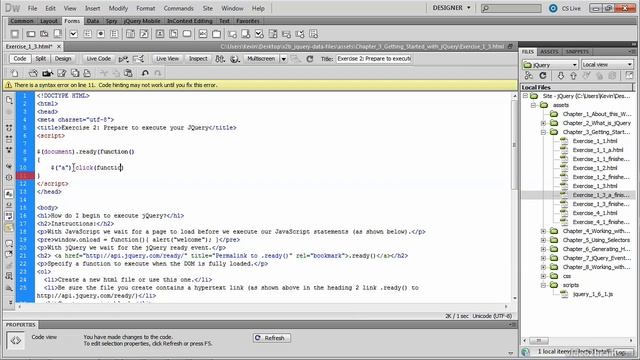Open the Multiscreen dropdown arrow

283,59
